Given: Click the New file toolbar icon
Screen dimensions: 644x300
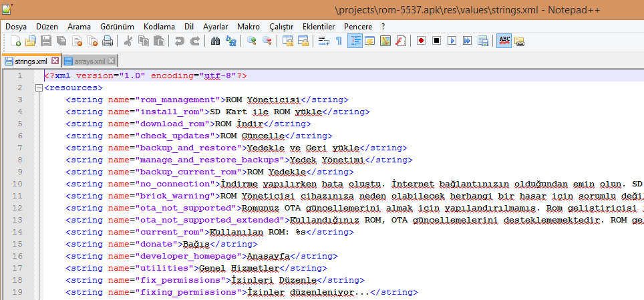Looking at the screenshot, I should pos(16,41).
